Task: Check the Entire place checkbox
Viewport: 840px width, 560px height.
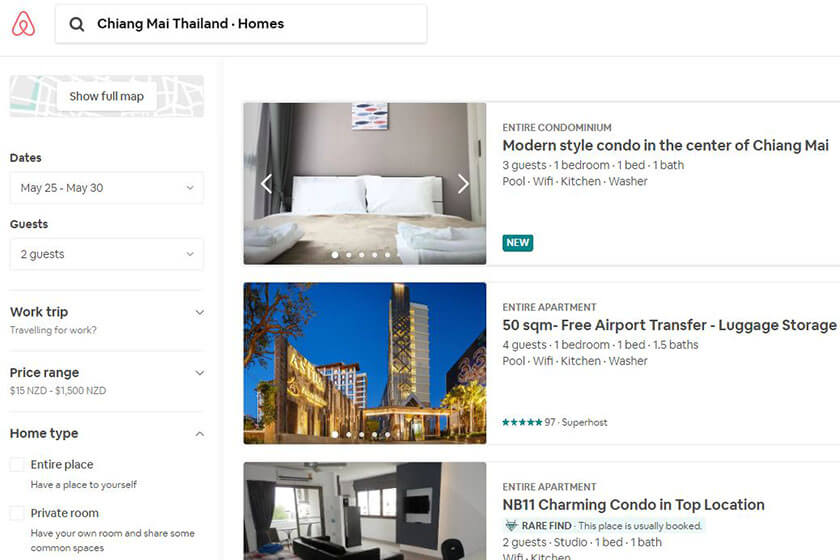Action: (17, 465)
